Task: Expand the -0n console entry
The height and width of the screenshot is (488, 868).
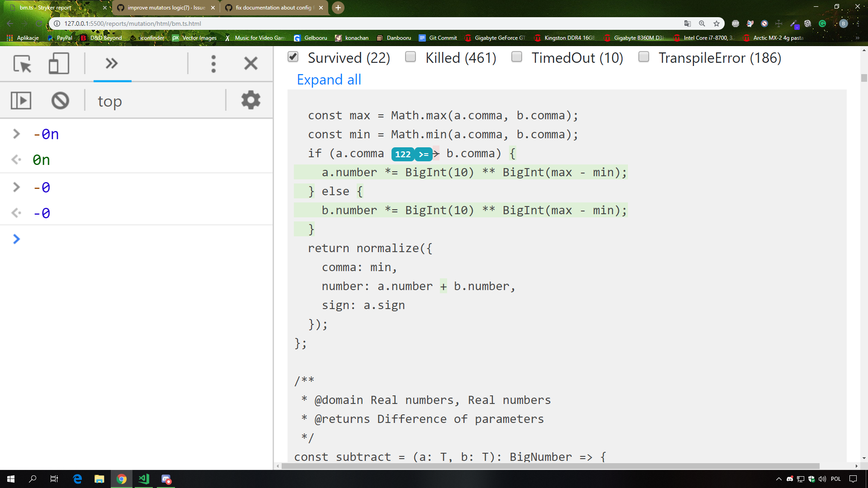Action: [16, 134]
